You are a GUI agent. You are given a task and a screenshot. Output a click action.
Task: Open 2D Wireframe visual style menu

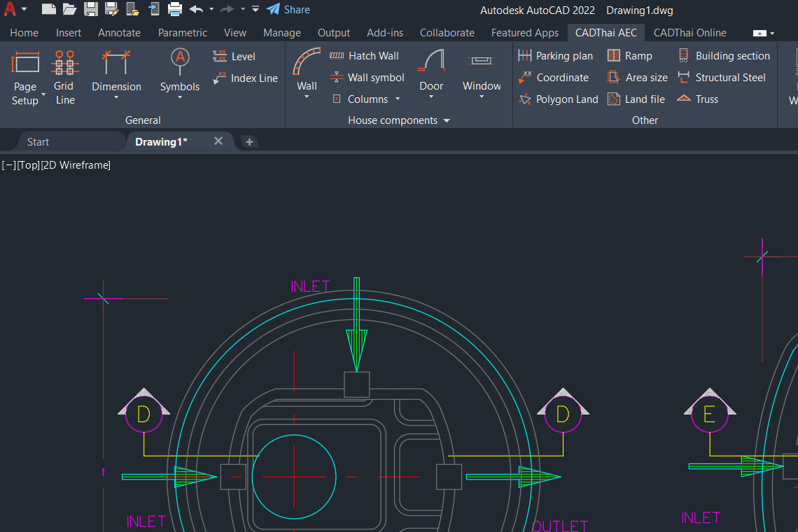(x=76, y=165)
